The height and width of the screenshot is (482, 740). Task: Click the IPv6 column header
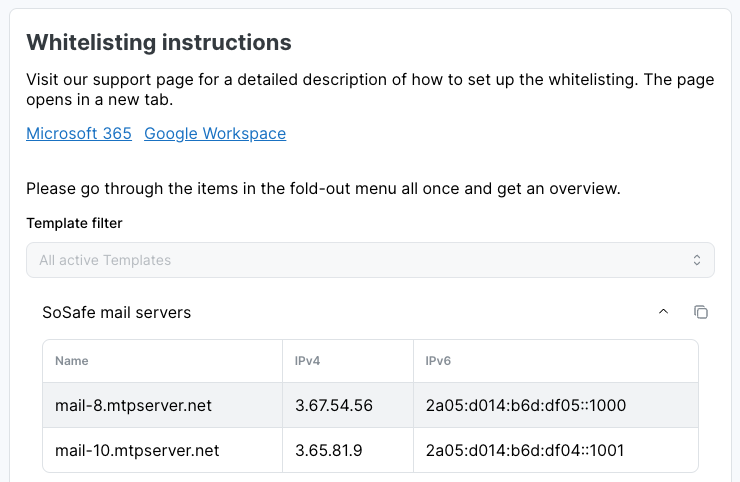click(x=438, y=361)
